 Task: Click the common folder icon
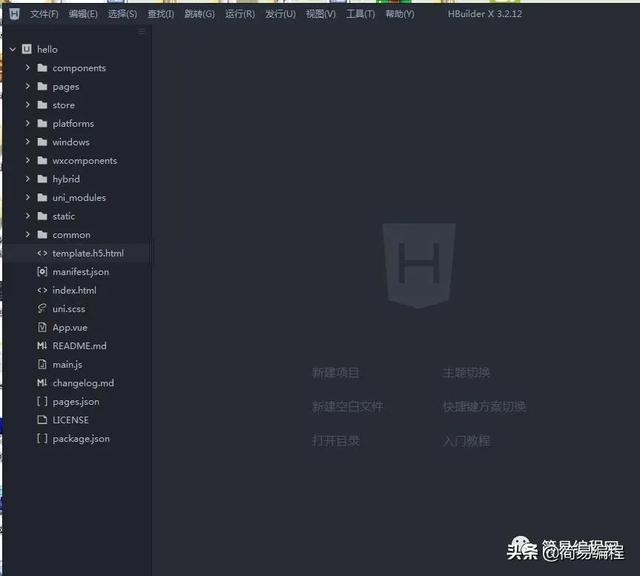[42, 234]
